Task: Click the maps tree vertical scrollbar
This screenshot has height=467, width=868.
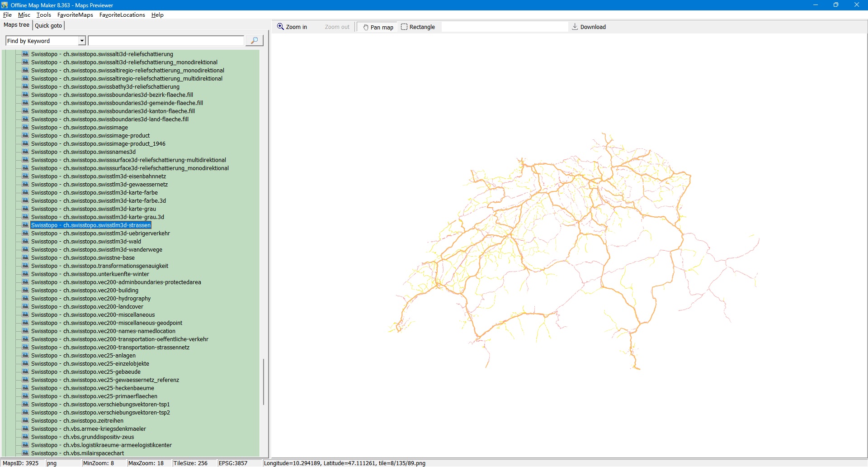Action: point(264,381)
